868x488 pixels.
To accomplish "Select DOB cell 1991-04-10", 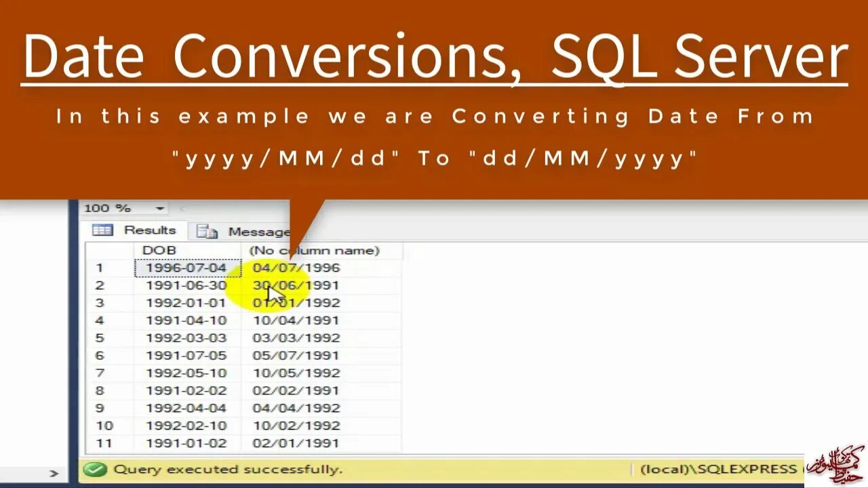I will (x=187, y=321).
